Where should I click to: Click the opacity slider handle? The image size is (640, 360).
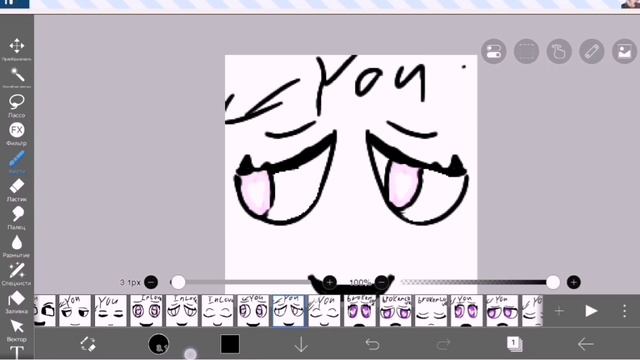point(553,282)
